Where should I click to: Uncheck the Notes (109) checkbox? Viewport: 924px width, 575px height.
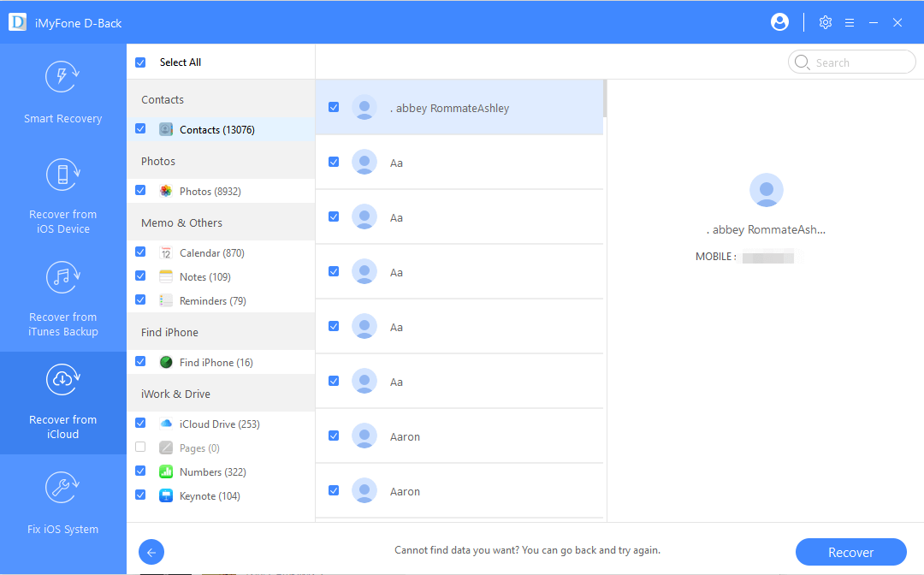[x=140, y=276]
